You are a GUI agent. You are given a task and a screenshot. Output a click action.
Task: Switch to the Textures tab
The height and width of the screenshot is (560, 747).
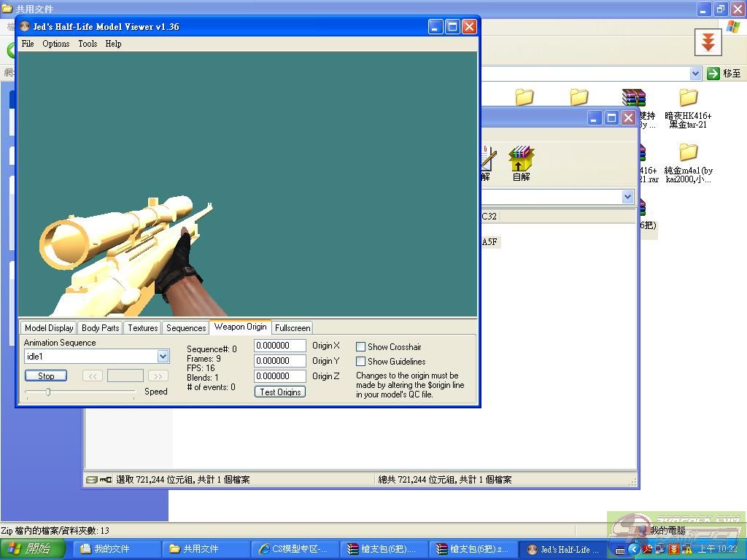pos(143,328)
